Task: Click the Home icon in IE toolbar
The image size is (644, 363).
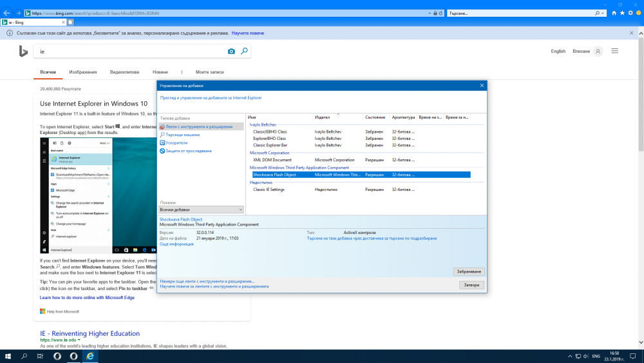Action: (614, 13)
